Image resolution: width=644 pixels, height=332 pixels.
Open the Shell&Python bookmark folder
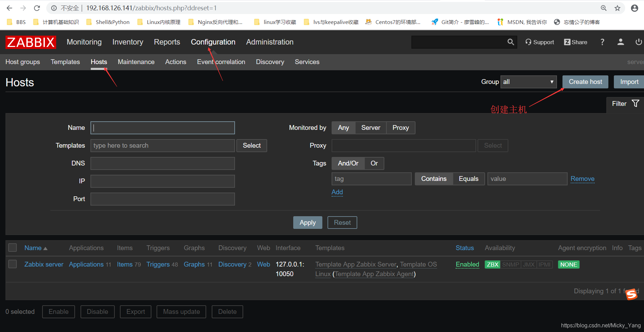coord(108,22)
